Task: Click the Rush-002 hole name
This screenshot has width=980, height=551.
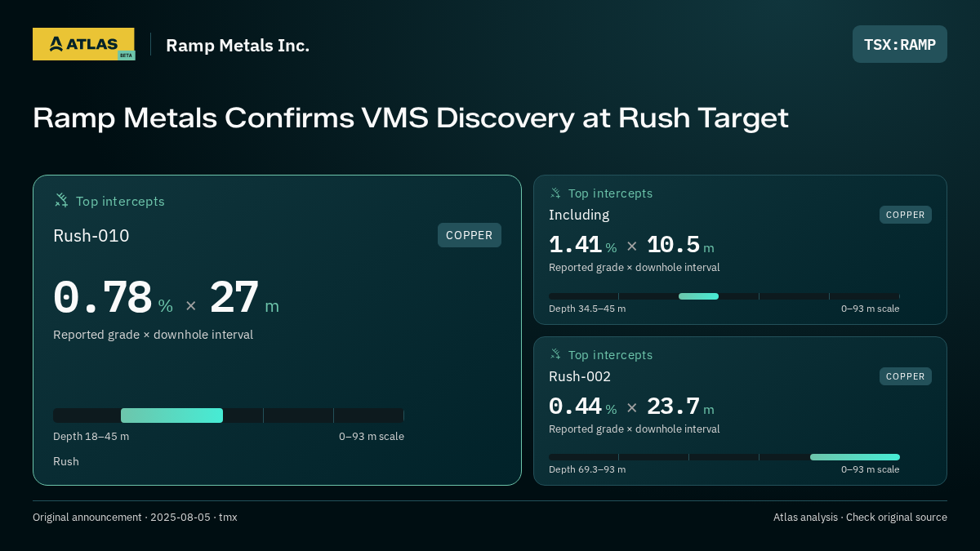Action: click(580, 376)
